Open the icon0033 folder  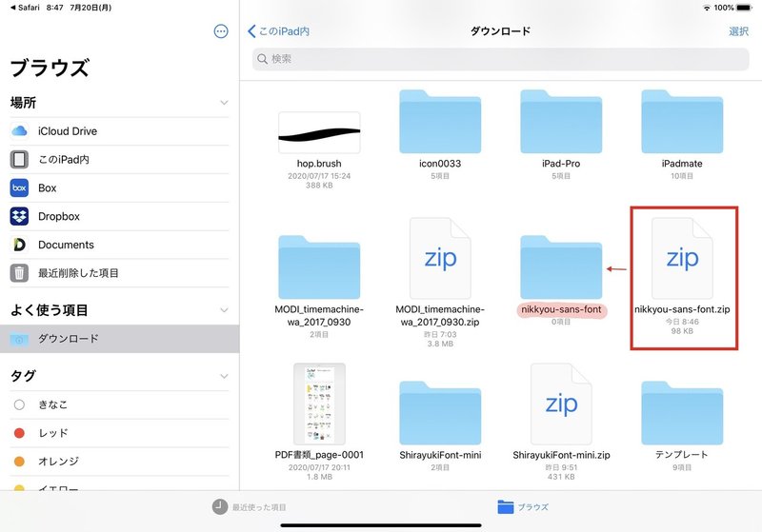point(440,122)
